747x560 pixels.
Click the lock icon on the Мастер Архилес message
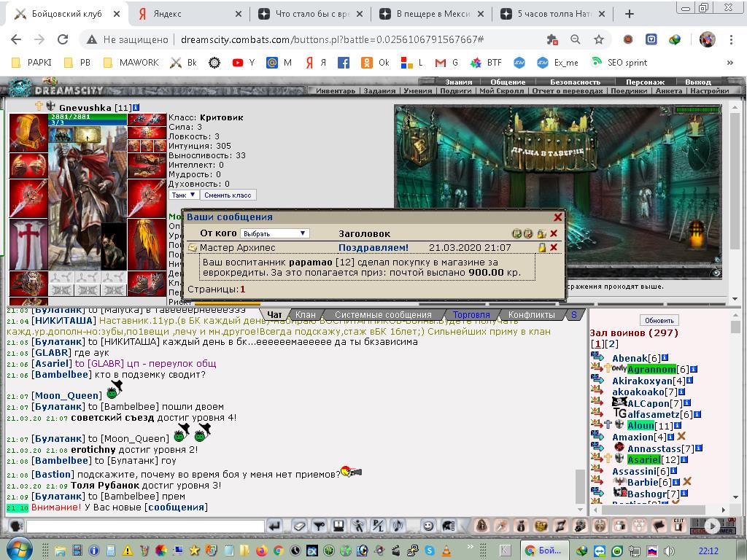542,247
